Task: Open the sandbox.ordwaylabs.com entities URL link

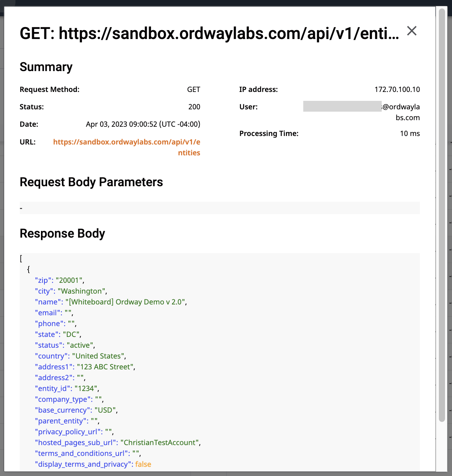Action: click(127, 147)
